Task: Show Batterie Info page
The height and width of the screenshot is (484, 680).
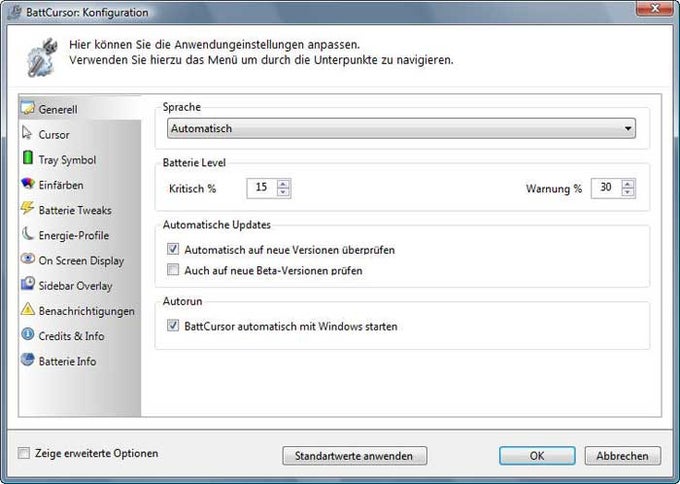Action: 80,360
